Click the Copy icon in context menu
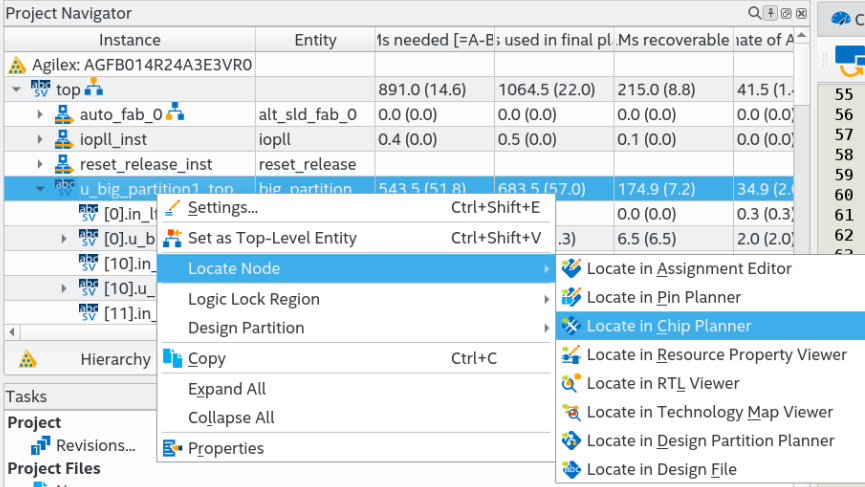The width and height of the screenshot is (865, 487). pyautogui.click(x=172, y=358)
